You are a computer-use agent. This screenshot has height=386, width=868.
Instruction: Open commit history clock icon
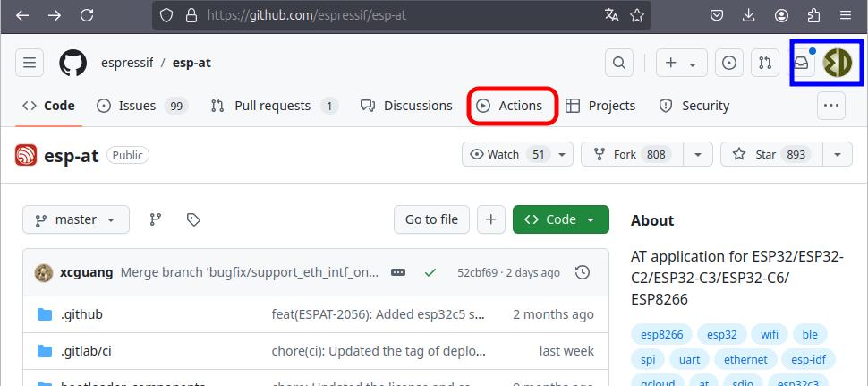click(x=583, y=272)
